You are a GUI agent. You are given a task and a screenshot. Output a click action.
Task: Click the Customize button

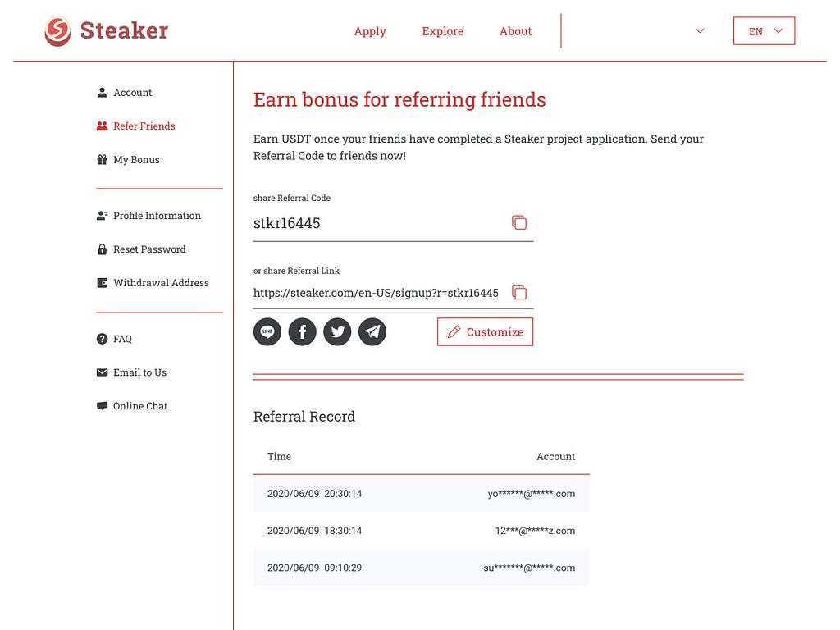point(486,331)
